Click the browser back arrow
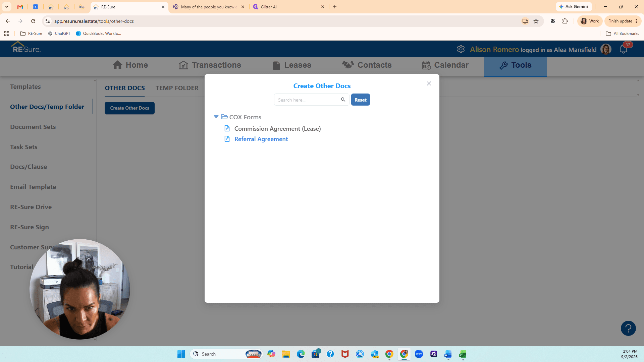Viewport: 644px width, 362px height. (8, 21)
